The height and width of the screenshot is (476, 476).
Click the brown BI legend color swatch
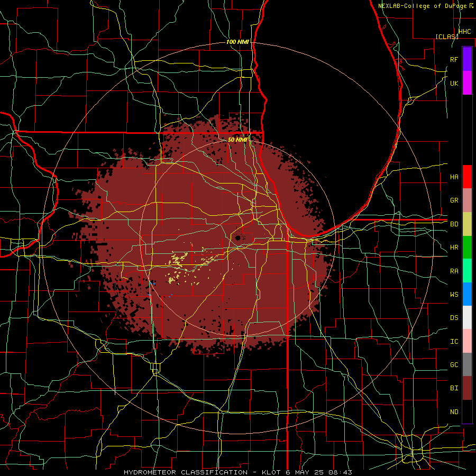coord(467,388)
